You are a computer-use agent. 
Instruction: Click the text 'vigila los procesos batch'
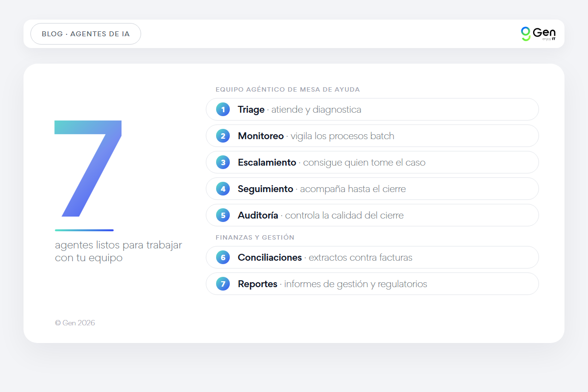[x=343, y=136]
